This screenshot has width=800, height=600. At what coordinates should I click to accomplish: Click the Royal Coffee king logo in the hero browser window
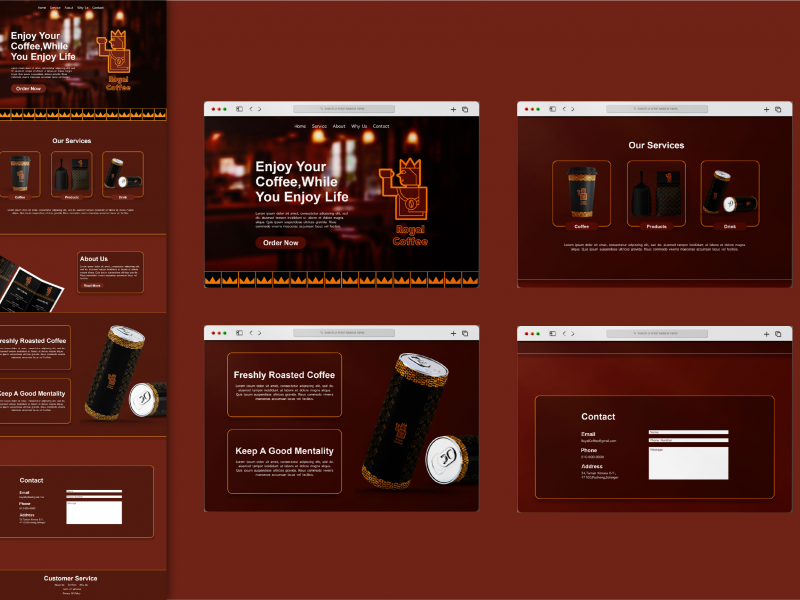pos(408,200)
